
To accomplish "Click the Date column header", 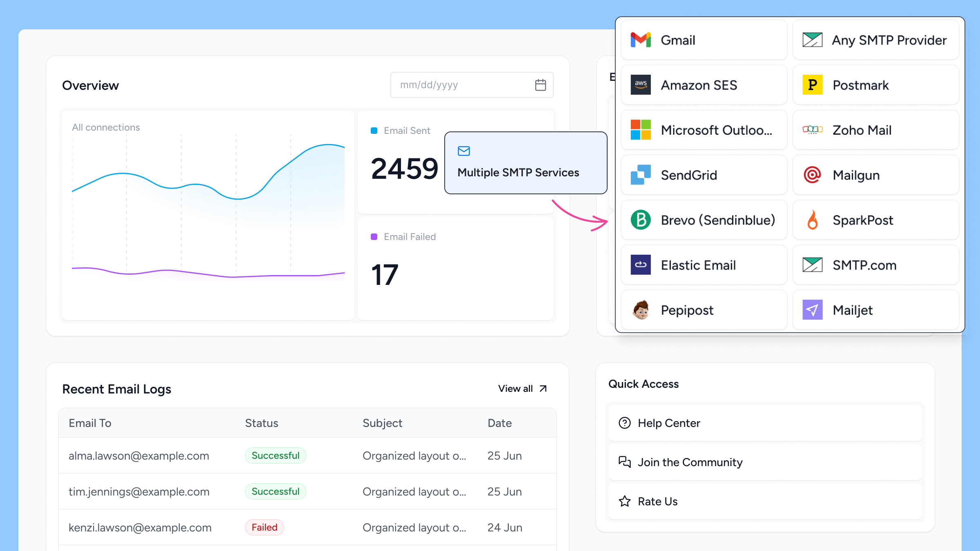I will [499, 423].
